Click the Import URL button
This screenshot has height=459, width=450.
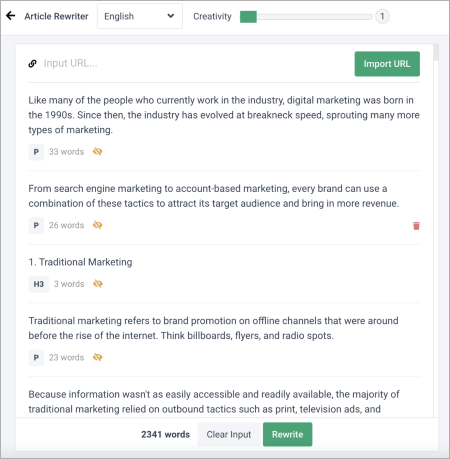click(x=387, y=64)
